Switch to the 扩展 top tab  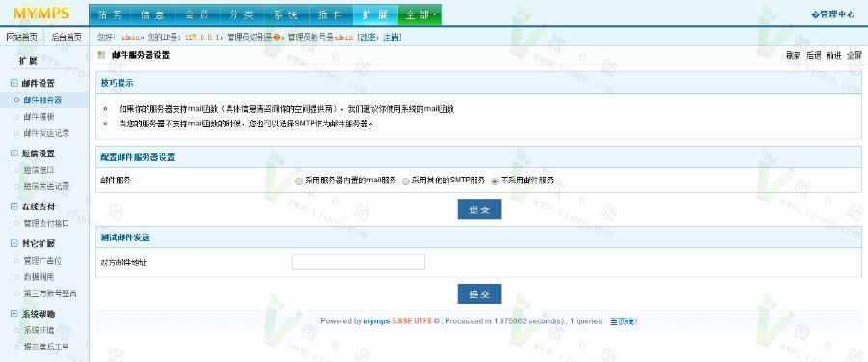[375, 15]
